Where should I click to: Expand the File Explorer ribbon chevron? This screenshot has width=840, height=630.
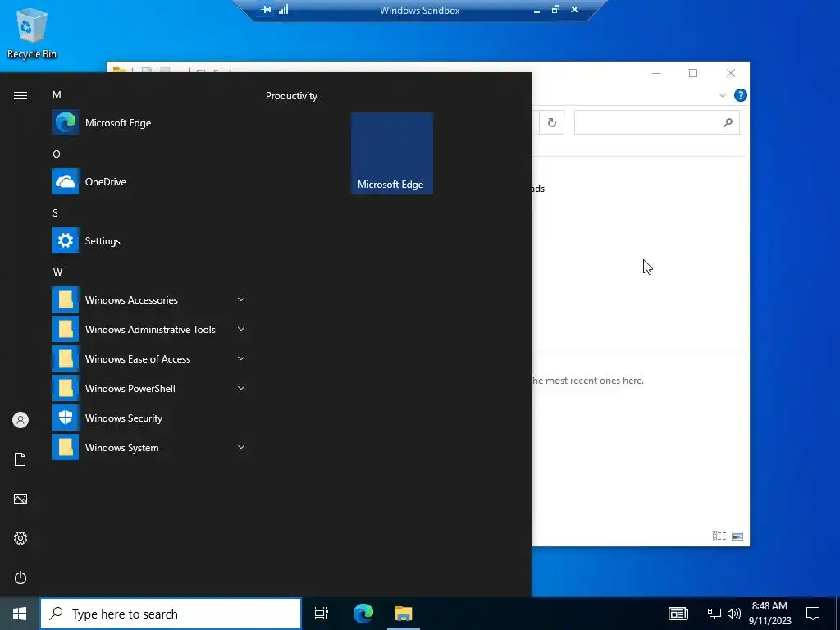(723, 95)
